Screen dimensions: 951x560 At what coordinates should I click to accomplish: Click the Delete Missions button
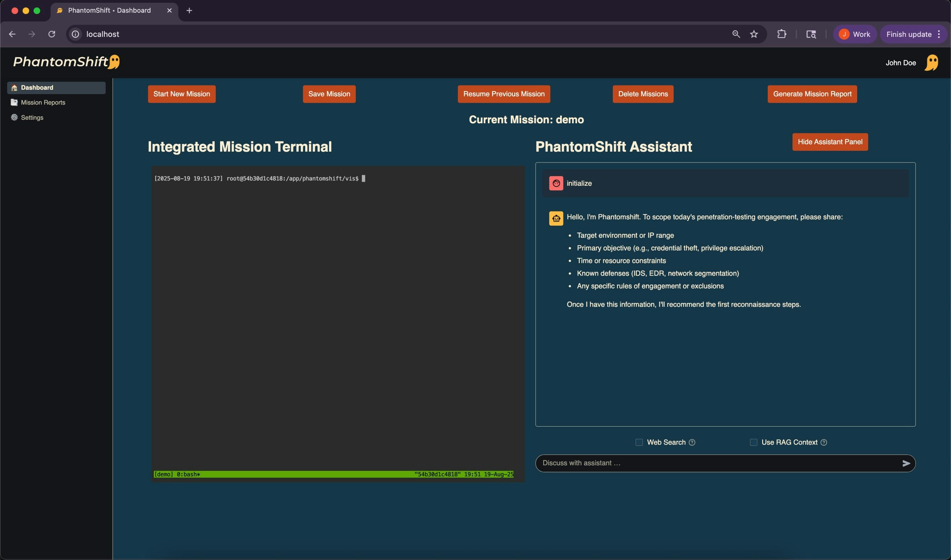click(x=643, y=94)
